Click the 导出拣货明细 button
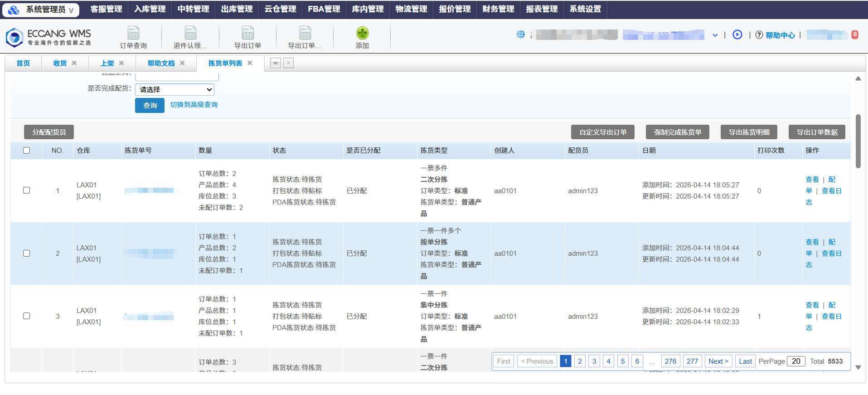Viewport: 868px width, 395px height. pos(749,132)
